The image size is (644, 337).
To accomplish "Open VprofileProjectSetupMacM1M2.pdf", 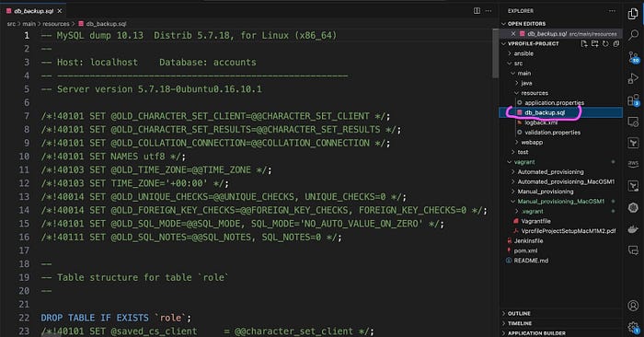I will click(x=568, y=231).
